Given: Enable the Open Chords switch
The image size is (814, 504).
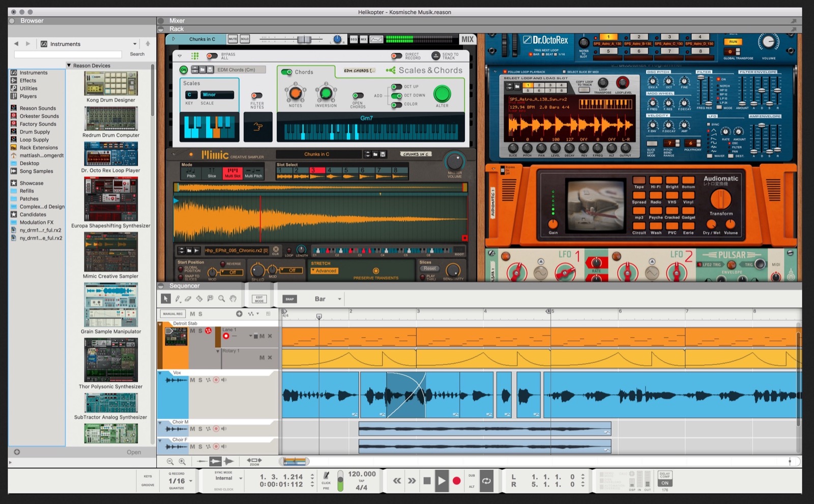Looking at the screenshot, I should point(358,96).
